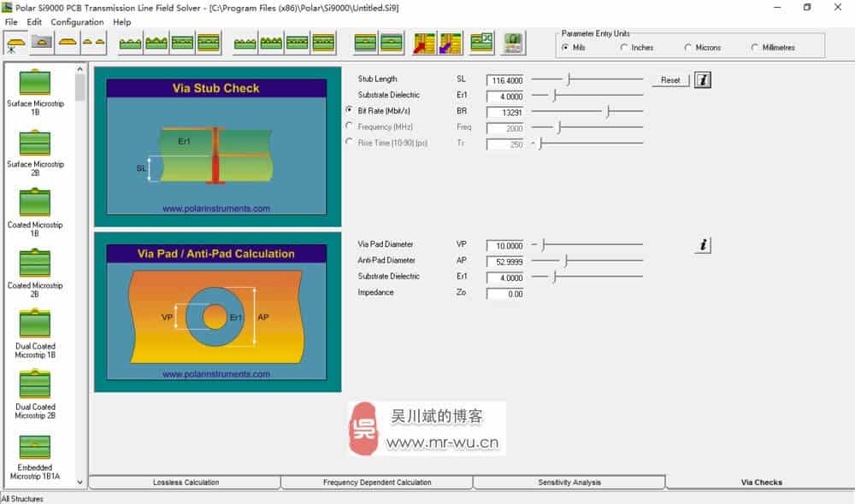Viewport: 855px width, 504px height.
Task: Open the Configuration menu
Action: click(77, 22)
